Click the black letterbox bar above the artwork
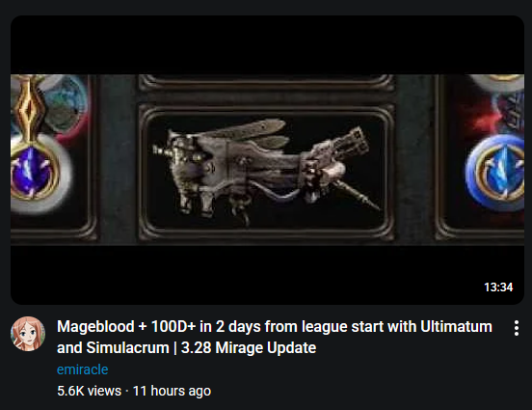532x410 pixels. pyautogui.click(x=267, y=44)
